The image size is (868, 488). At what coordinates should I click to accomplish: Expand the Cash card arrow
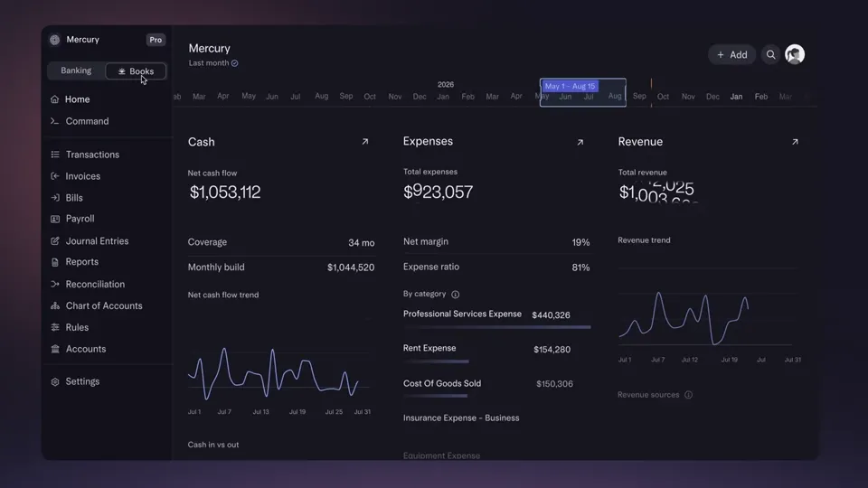click(x=364, y=142)
